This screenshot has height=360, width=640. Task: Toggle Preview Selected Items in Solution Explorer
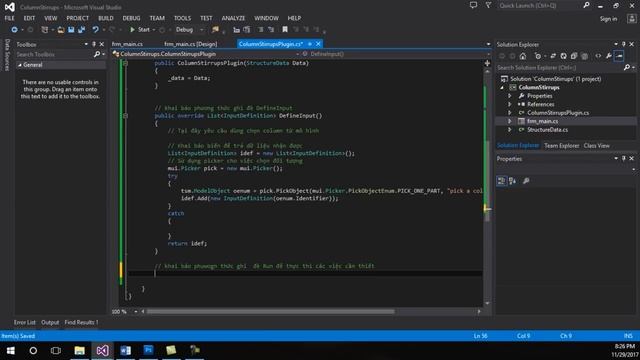pyautogui.click(x=619, y=56)
